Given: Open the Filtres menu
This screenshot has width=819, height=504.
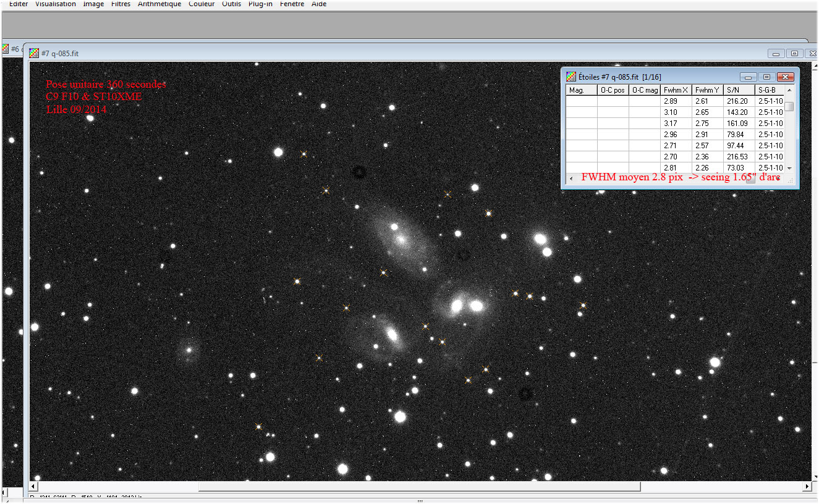Looking at the screenshot, I should pyautogui.click(x=121, y=4).
